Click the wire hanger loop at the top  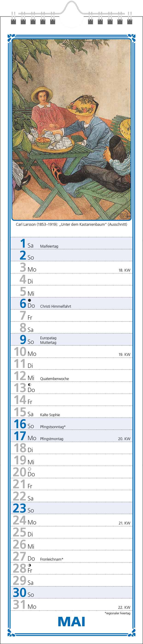[x=71, y=8]
